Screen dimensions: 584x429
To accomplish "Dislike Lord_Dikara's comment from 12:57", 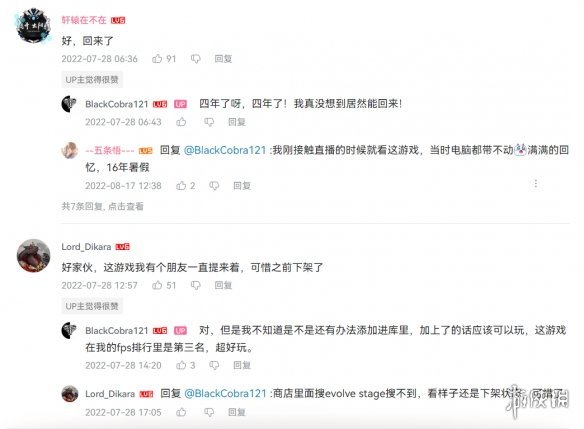I will coord(196,286).
